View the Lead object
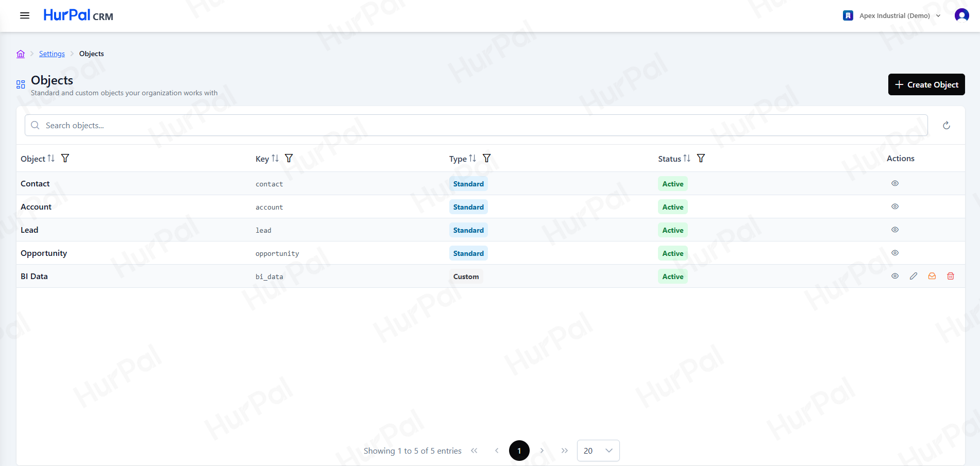 [895, 230]
